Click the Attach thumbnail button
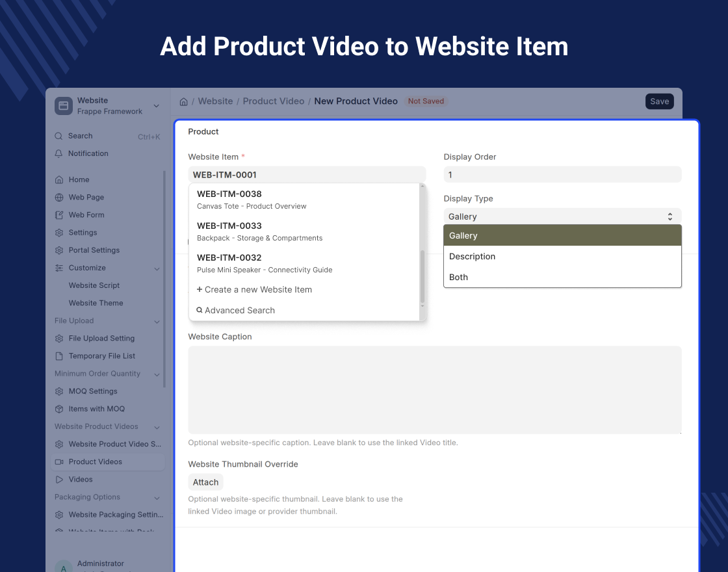The height and width of the screenshot is (572, 728). point(205,482)
